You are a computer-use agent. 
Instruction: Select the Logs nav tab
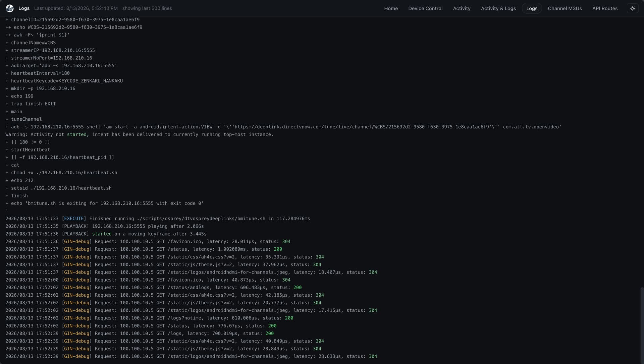532,8
